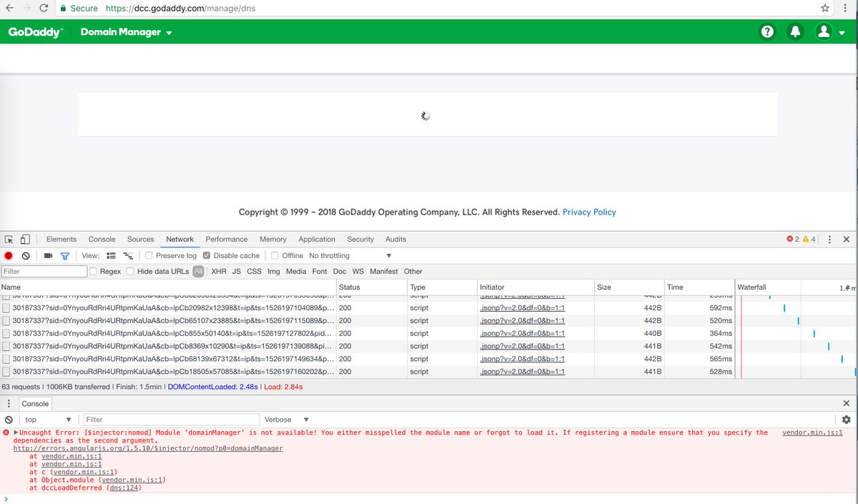The width and height of the screenshot is (858, 504).
Task: Stop recording the network log
Action: [9, 255]
